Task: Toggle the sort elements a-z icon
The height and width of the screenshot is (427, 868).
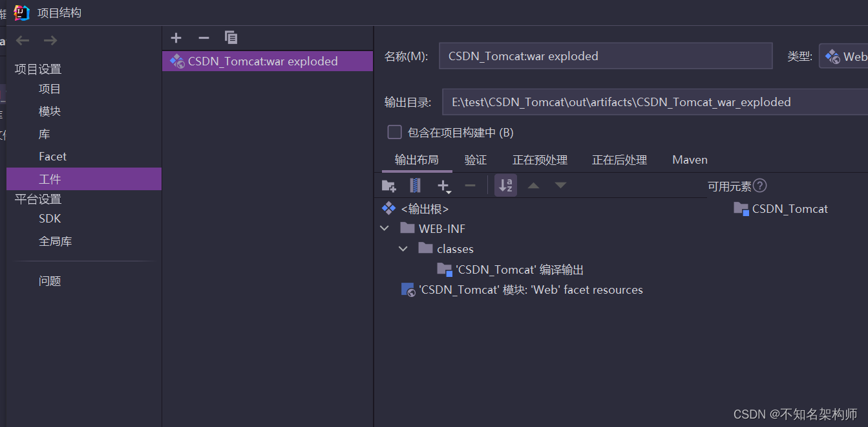Action: [x=505, y=186]
